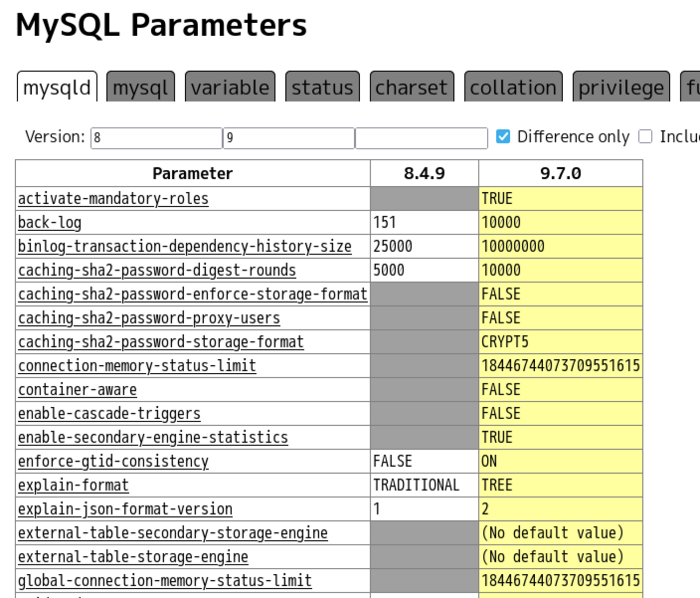This screenshot has height=598, width=700.
Task: Open caching-sha2-password-enforce-storage-format link
Action: click(x=193, y=294)
